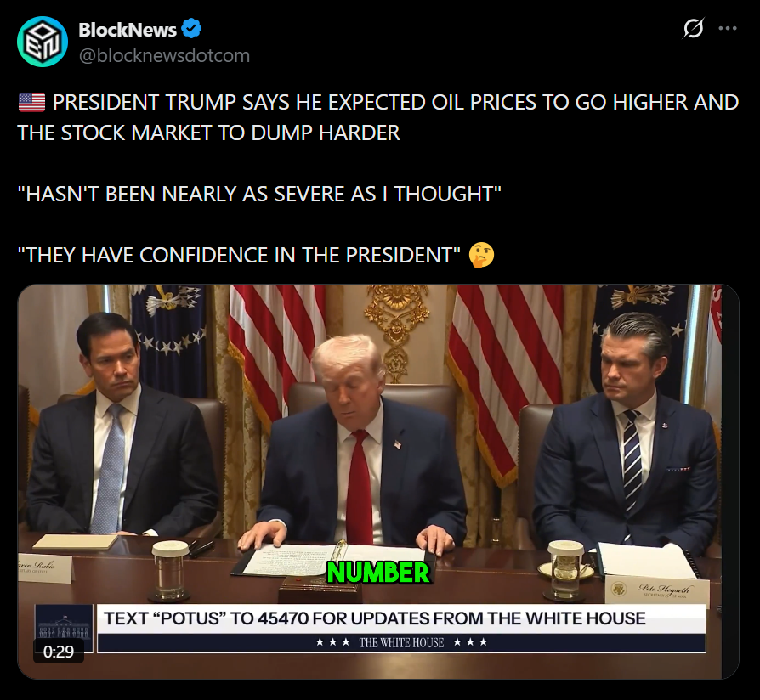Open the three-dot more options menu
760x700 pixels.
[x=728, y=29]
